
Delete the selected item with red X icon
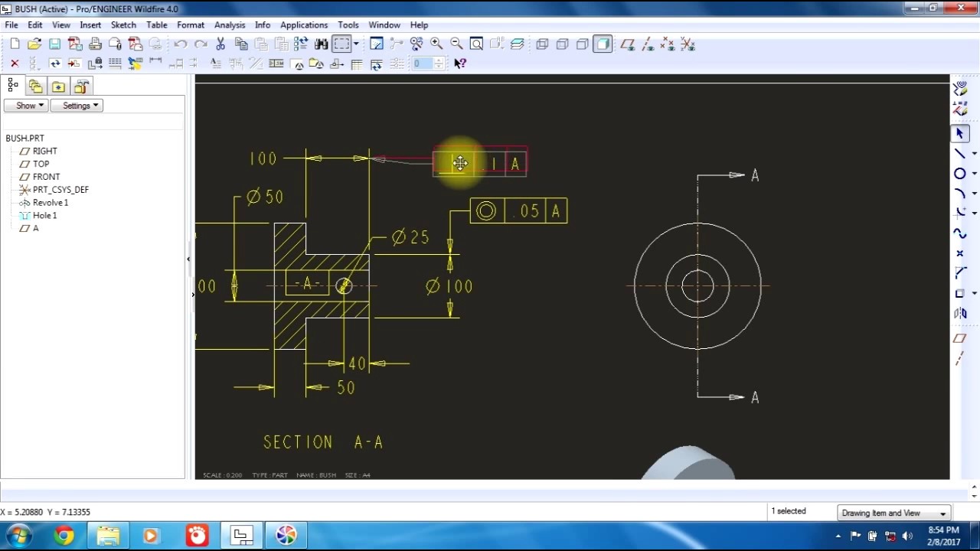click(15, 64)
